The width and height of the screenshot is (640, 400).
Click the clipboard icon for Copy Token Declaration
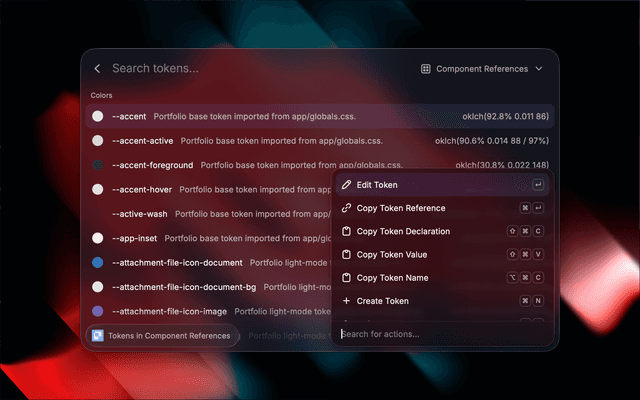coord(346,231)
